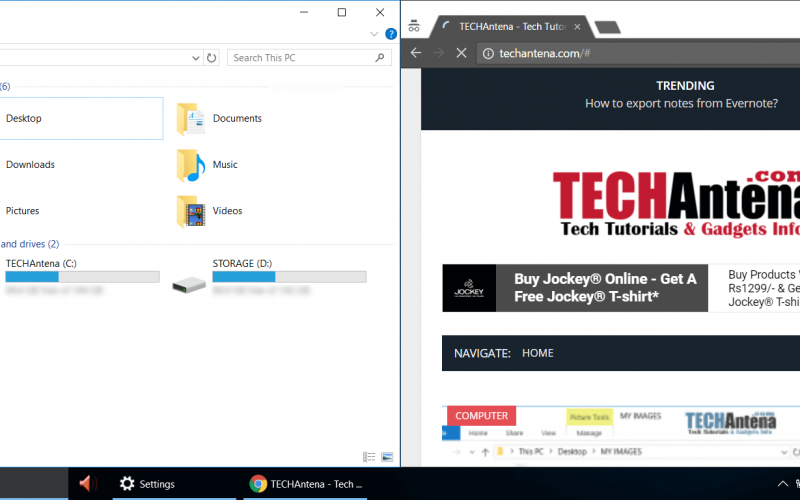Click the File Explorer refresh icon
This screenshot has height=500, width=800.
(211, 58)
